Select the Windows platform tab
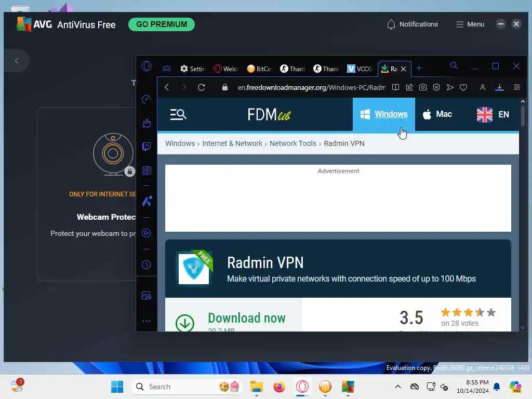The image size is (532, 399). (x=384, y=114)
